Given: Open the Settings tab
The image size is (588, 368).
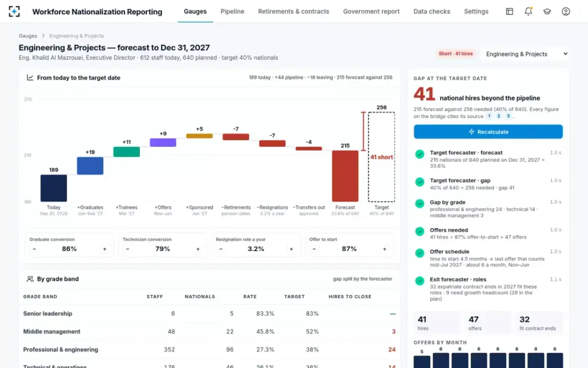Looking at the screenshot, I should point(476,11).
